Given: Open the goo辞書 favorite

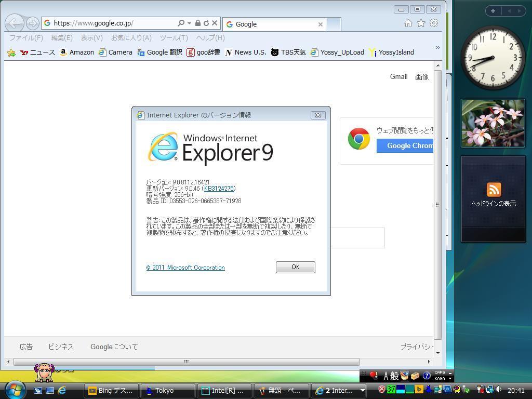Looking at the screenshot, I should click(x=203, y=52).
